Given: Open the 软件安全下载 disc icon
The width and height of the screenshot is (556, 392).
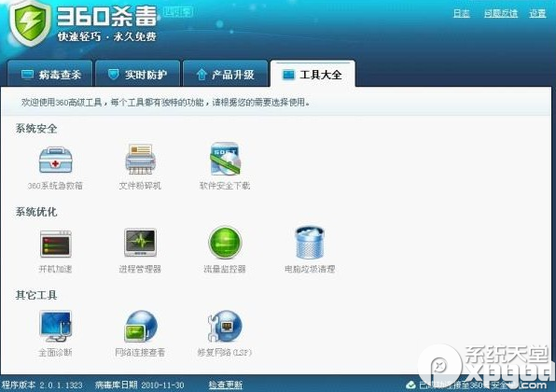Looking at the screenshot, I should [225, 159].
